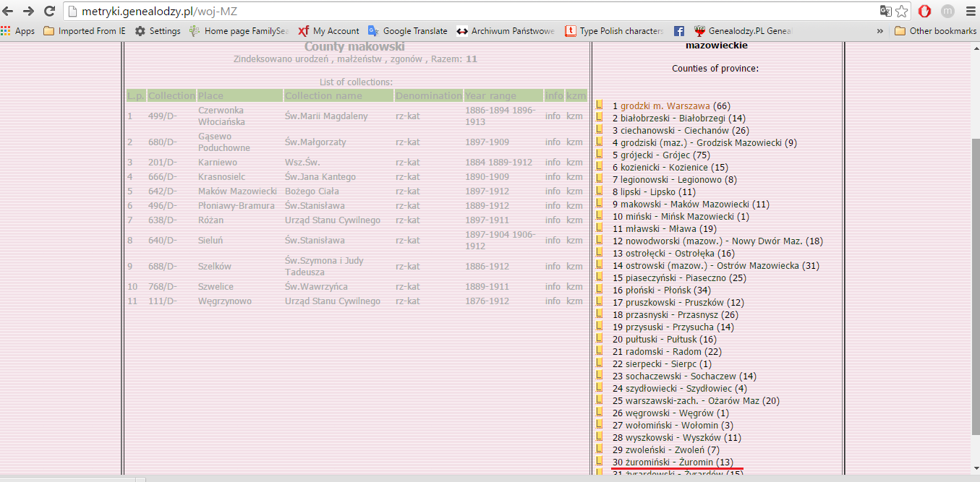
Task: Expand the Other bookmarks folder
Action: coord(935,31)
